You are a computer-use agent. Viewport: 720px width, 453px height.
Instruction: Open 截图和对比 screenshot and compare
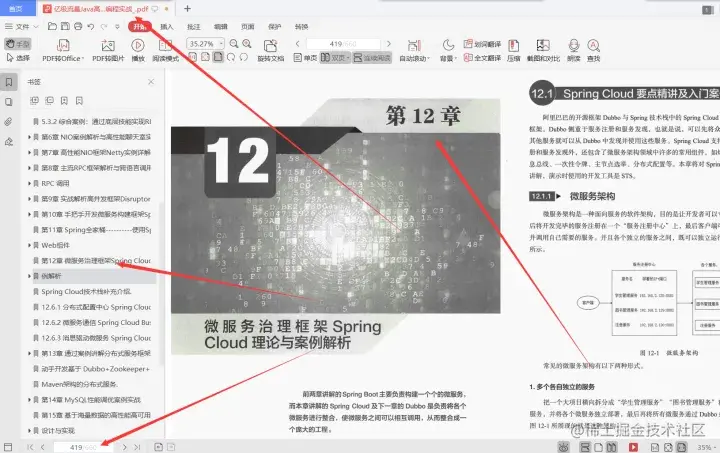click(x=543, y=50)
